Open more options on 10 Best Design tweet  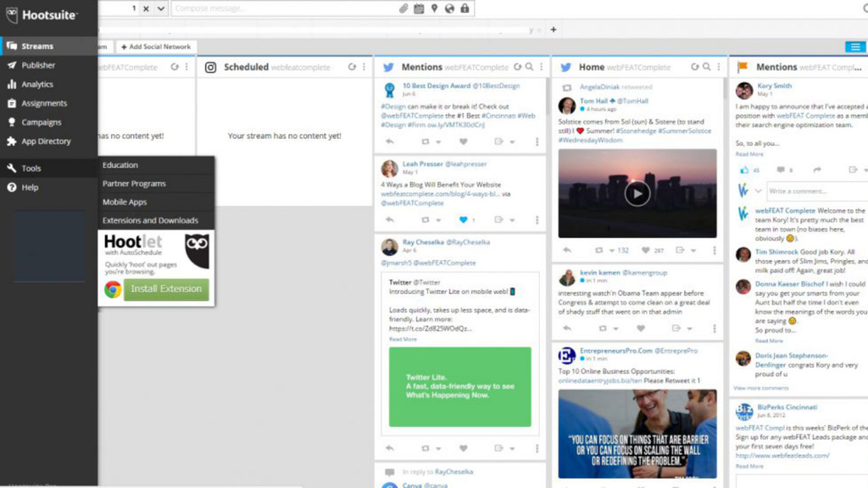(537, 141)
